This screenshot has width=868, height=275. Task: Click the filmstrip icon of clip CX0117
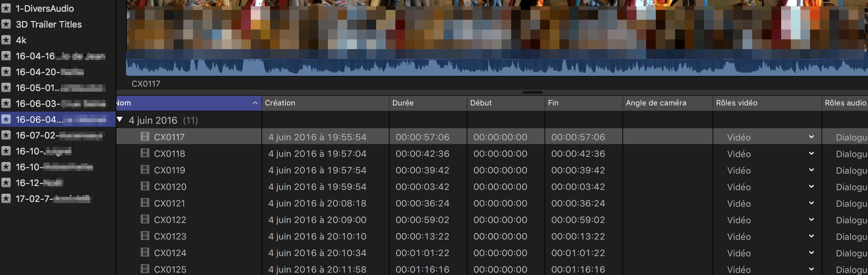pyautogui.click(x=145, y=136)
